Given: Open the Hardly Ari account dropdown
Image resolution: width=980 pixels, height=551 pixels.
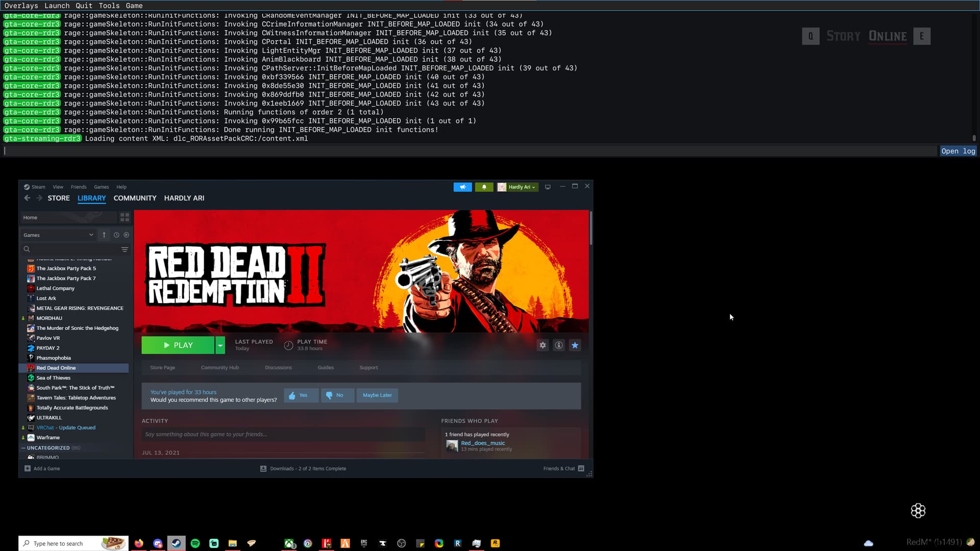Looking at the screenshot, I should point(517,187).
